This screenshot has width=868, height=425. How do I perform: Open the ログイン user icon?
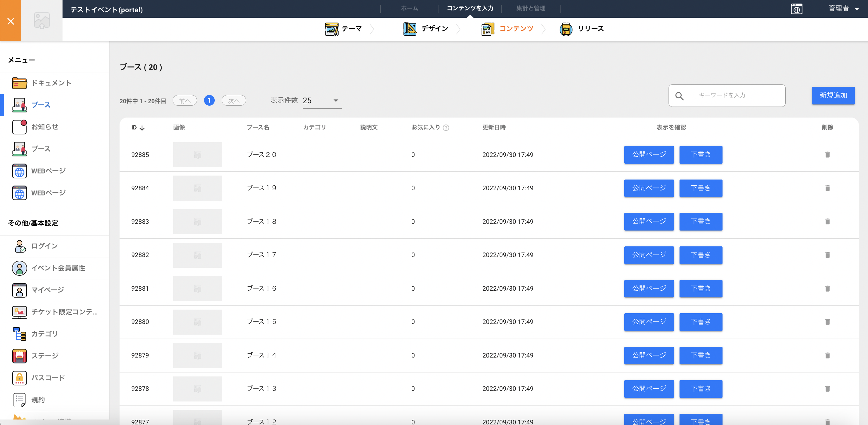click(20, 246)
